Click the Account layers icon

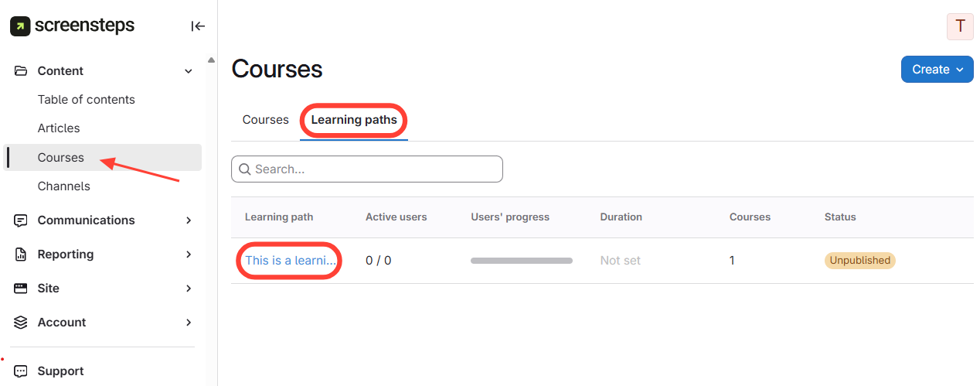click(21, 323)
